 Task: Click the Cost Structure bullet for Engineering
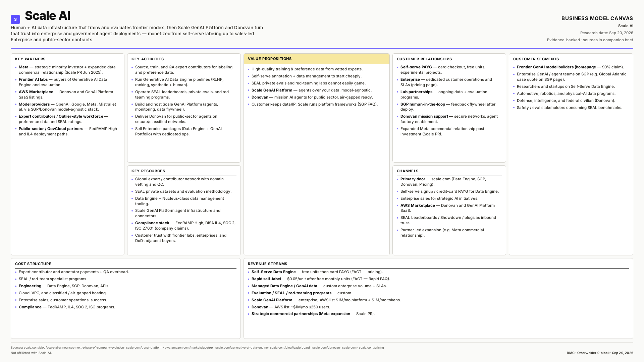click(64, 286)
